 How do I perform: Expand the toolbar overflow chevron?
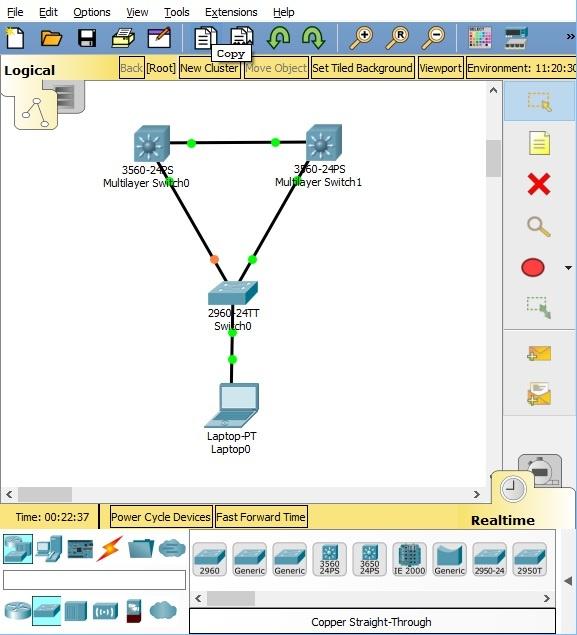pyautogui.click(x=570, y=37)
